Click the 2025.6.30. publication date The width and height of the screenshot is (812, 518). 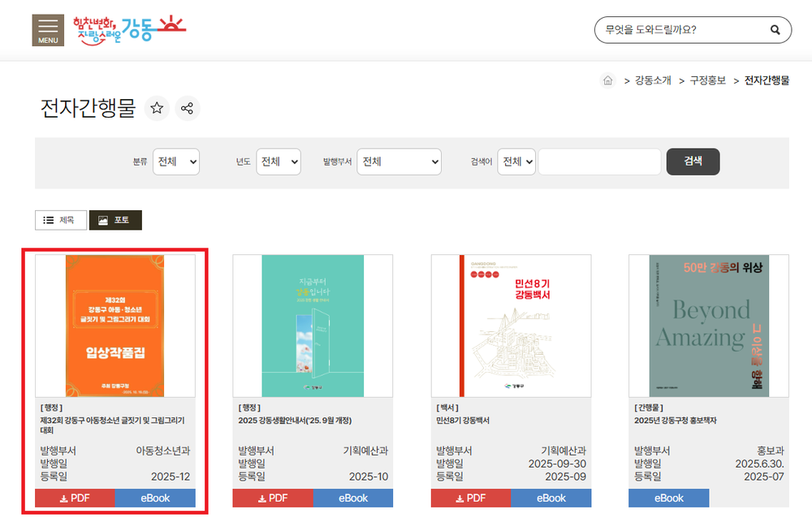click(x=760, y=464)
